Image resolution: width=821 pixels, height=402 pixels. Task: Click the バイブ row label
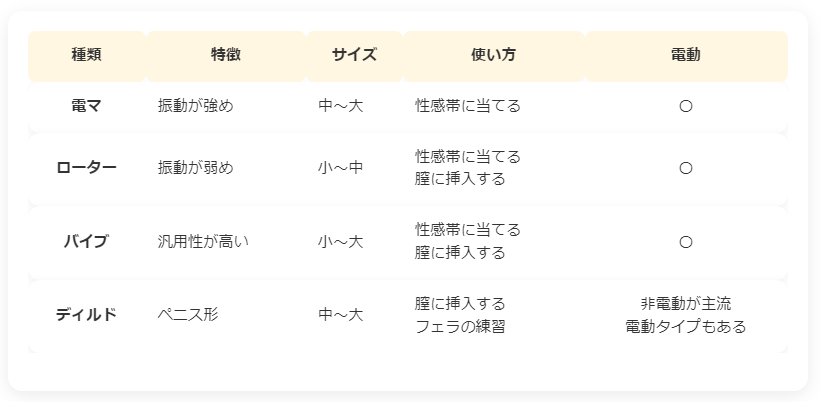click(x=87, y=242)
